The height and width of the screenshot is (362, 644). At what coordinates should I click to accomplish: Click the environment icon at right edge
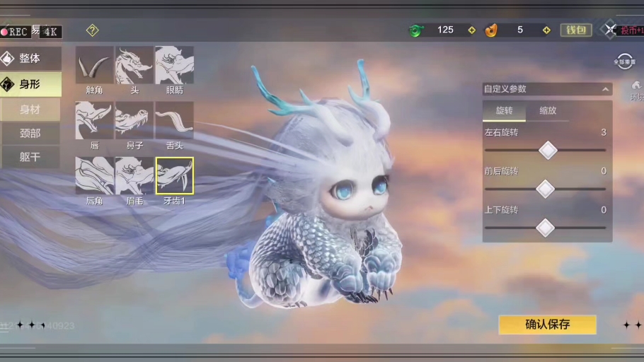(637, 91)
